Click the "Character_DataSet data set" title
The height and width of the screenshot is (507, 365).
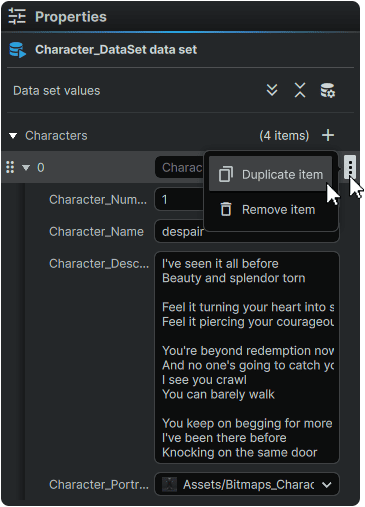pos(116,50)
